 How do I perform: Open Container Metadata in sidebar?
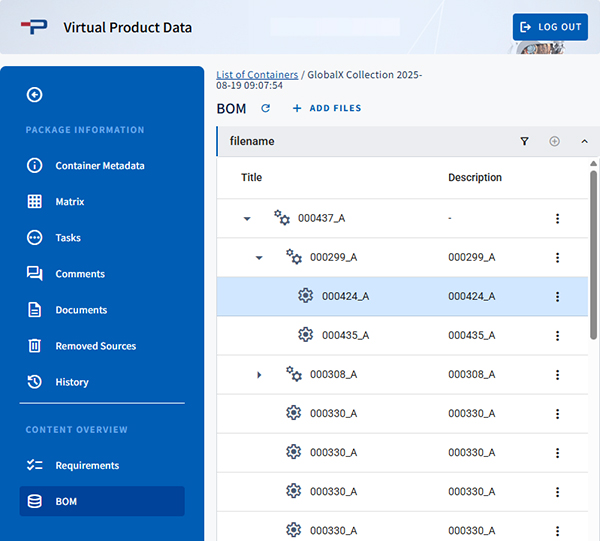tap(99, 166)
